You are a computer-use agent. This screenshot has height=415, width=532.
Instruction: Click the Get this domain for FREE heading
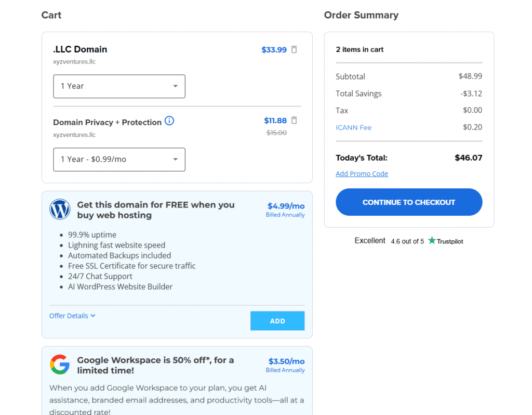click(x=155, y=210)
